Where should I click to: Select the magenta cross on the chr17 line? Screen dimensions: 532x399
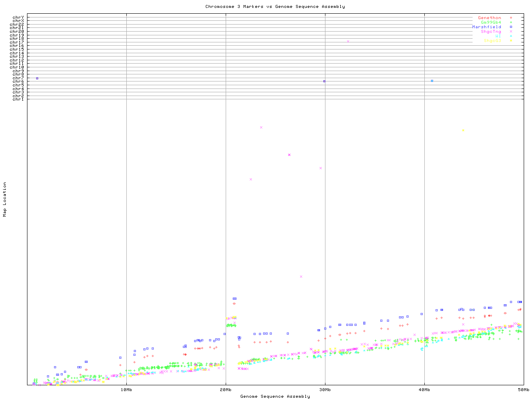(x=348, y=41)
